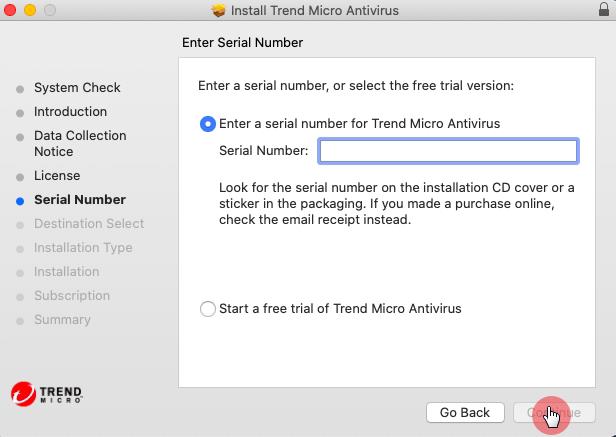The image size is (616, 437).
Task: Close the installer window with red button
Action: click(11, 11)
